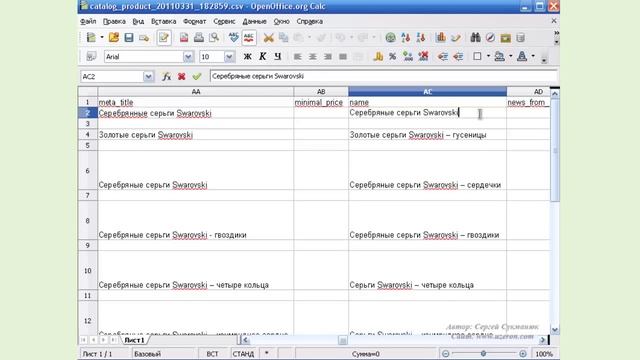Screen dimensions: 640x360
Task: Open Find & Replace binoculars icon
Action: pyautogui.click(x=475, y=38)
